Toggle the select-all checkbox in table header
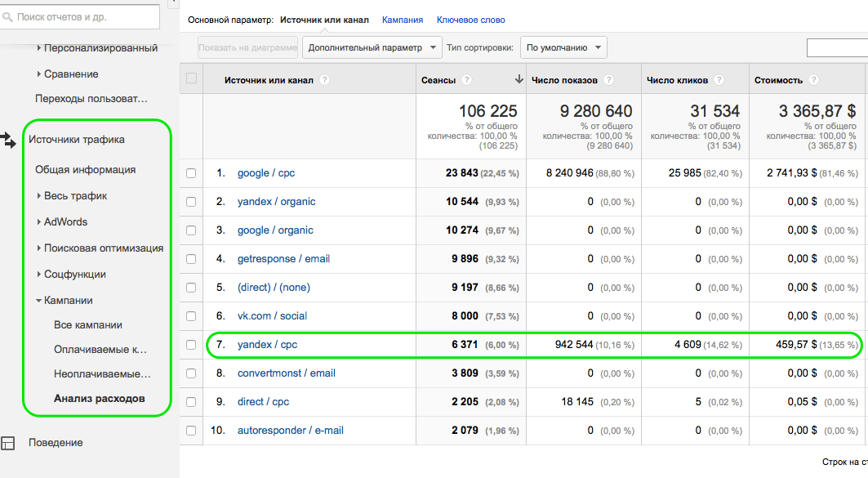The width and height of the screenshot is (868, 478). [x=192, y=78]
